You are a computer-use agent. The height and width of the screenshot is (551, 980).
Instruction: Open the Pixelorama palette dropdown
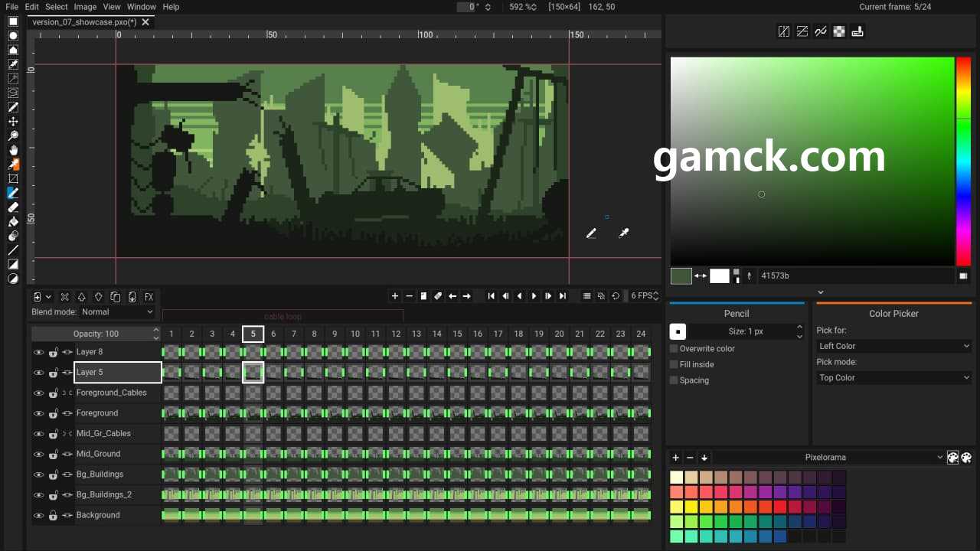point(829,458)
